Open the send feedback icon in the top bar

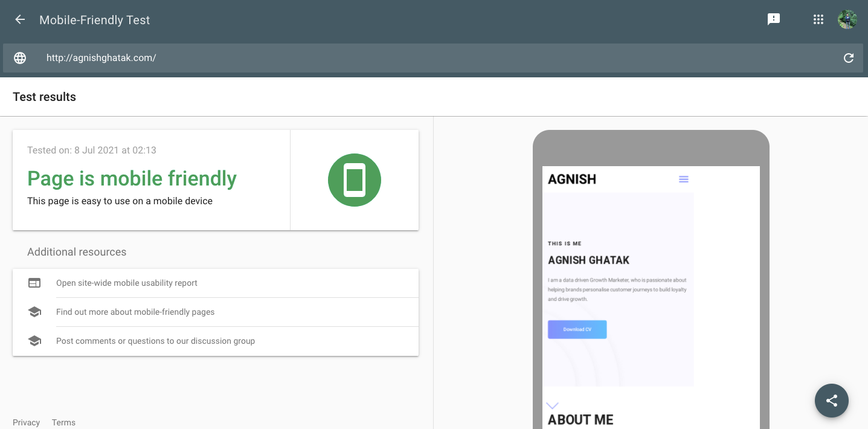774,19
